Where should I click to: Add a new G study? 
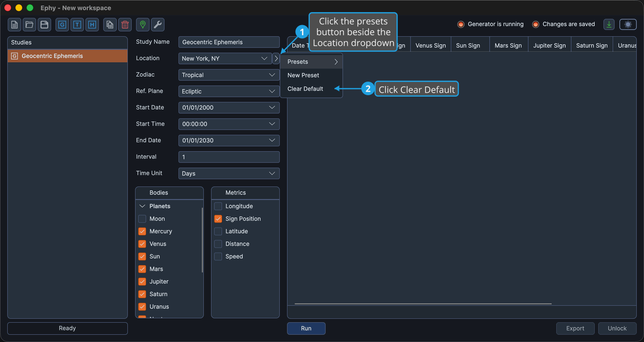62,25
